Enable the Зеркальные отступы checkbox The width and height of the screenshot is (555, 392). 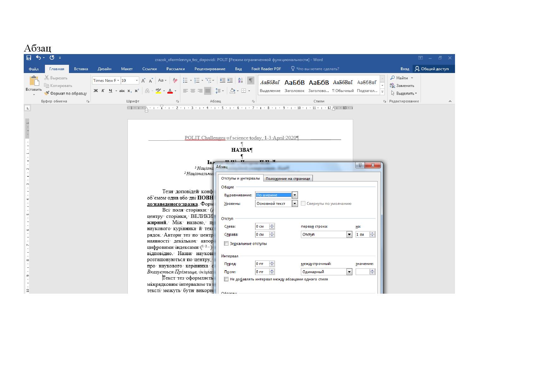pyautogui.click(x=226, y=243)
